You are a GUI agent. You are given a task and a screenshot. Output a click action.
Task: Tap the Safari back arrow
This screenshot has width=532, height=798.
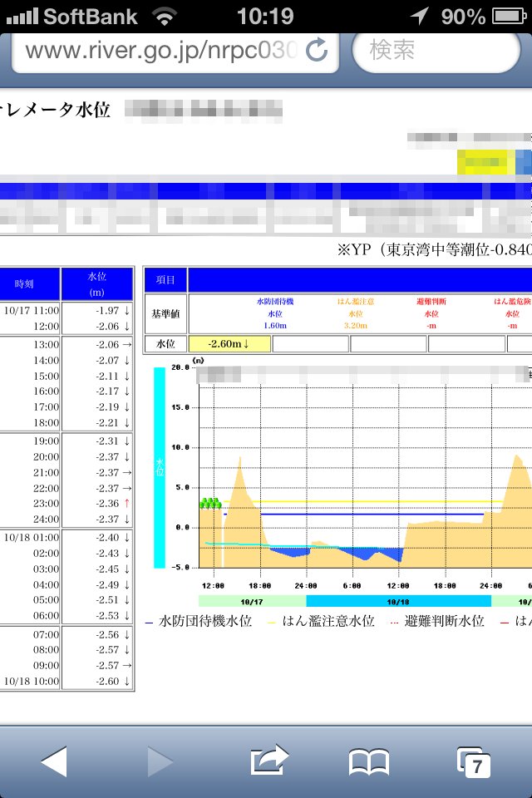coord(54,761)
